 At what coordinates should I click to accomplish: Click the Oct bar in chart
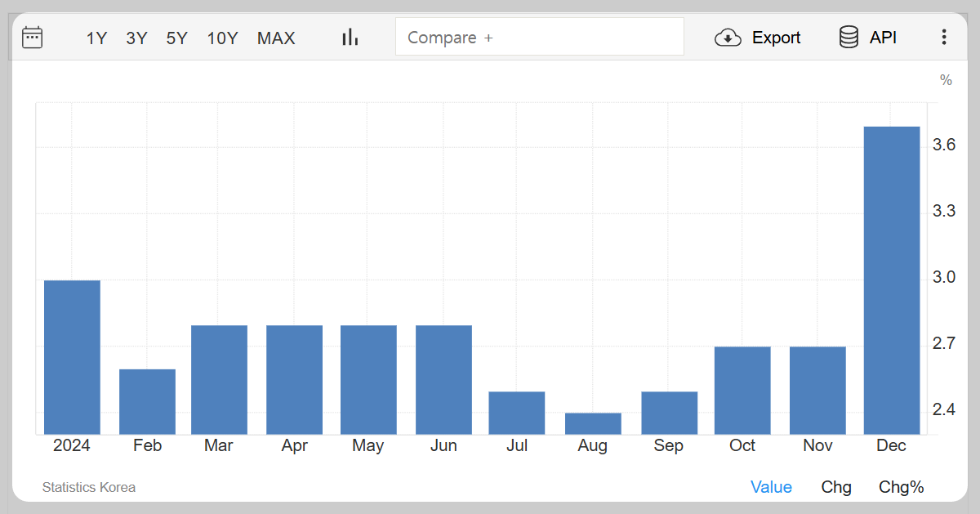(x=742, y=390)
